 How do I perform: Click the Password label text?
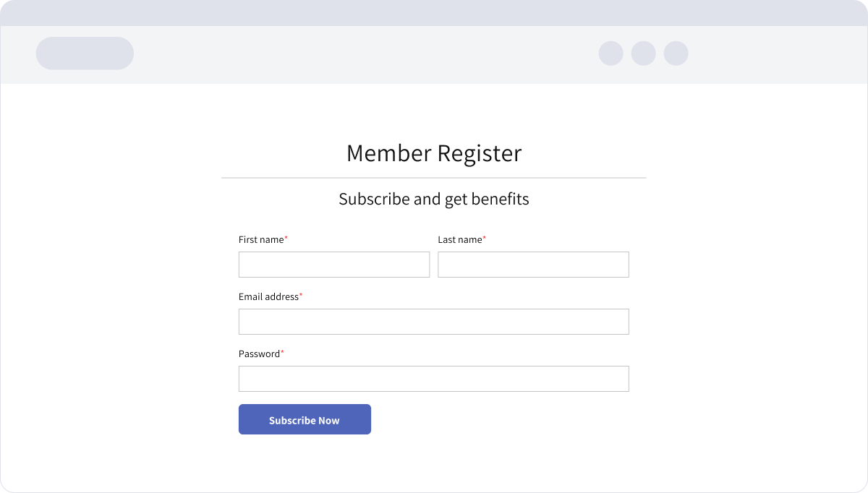tap(258, 353)
